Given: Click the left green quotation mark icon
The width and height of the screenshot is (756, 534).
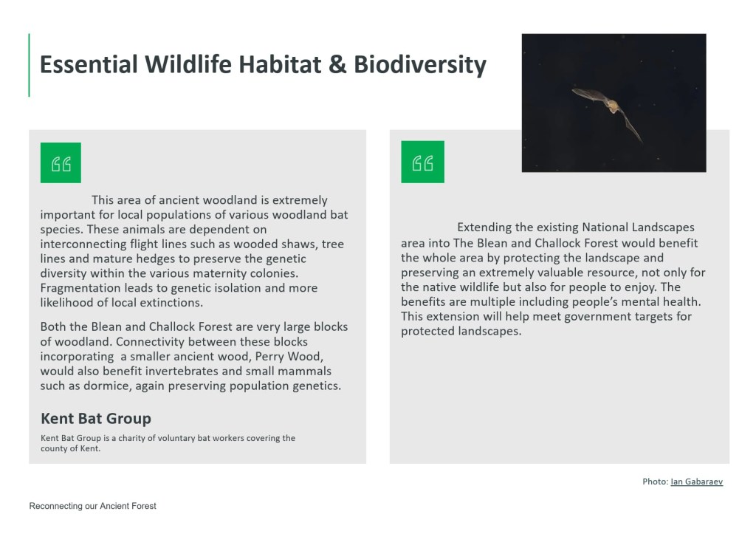Looking at the screenshot, I should [x=61, y=163].
